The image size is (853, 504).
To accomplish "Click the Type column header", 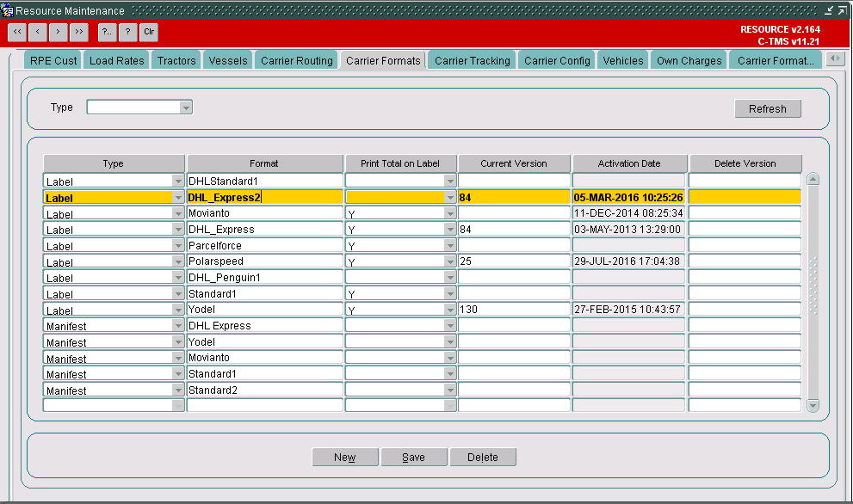I will click(114, 163).
